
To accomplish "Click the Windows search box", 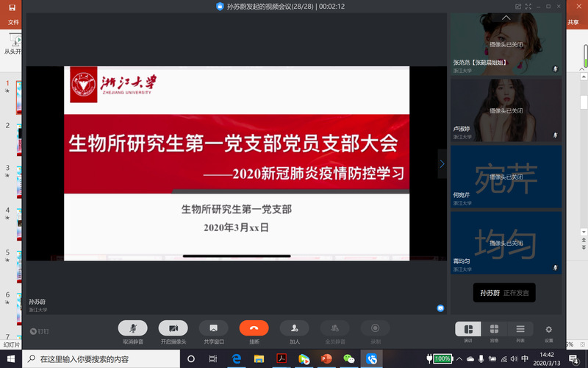I will [103, 358].
